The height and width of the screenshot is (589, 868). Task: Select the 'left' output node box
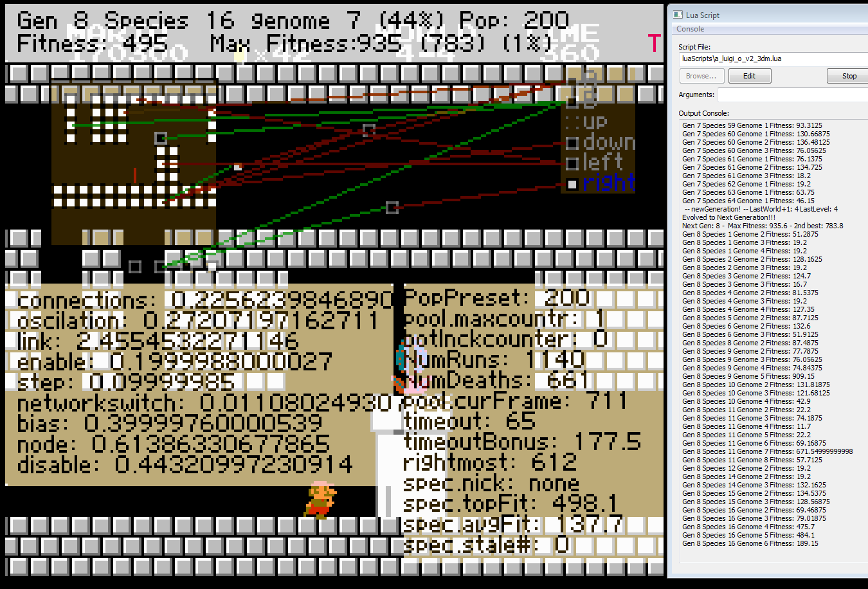[x=572, y=163]
